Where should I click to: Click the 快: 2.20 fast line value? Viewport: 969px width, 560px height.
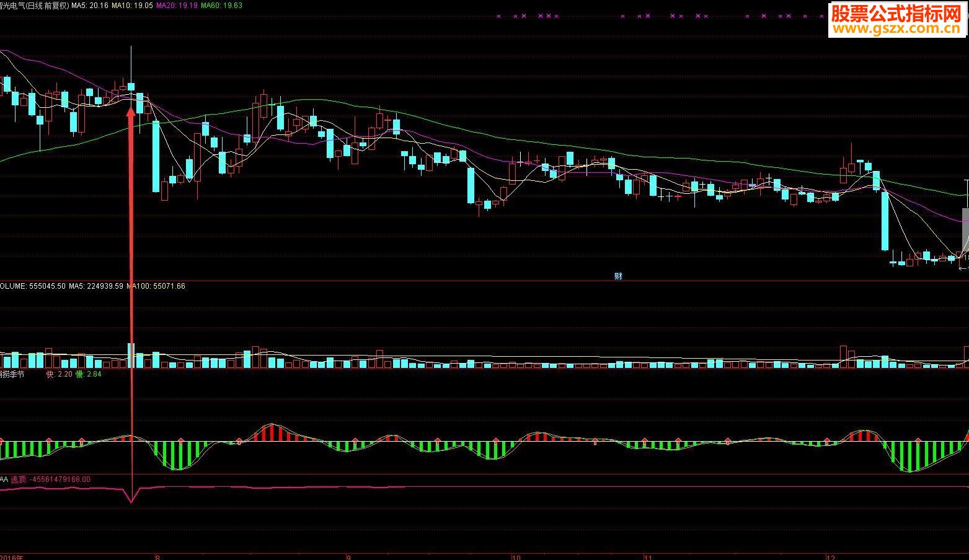tap(60, 374)
